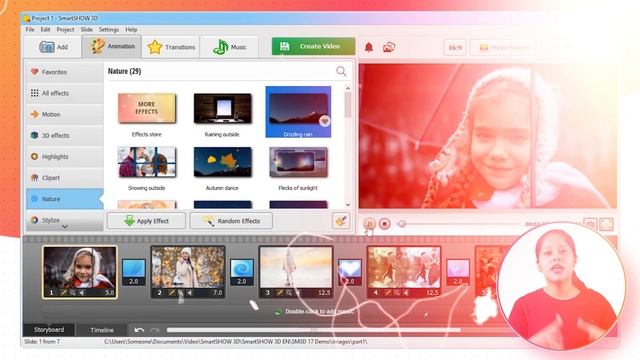The width and height of the screenshot is (640, 360).
Task: Expand more categories with down chevron
Action: [x=64, y=227]
